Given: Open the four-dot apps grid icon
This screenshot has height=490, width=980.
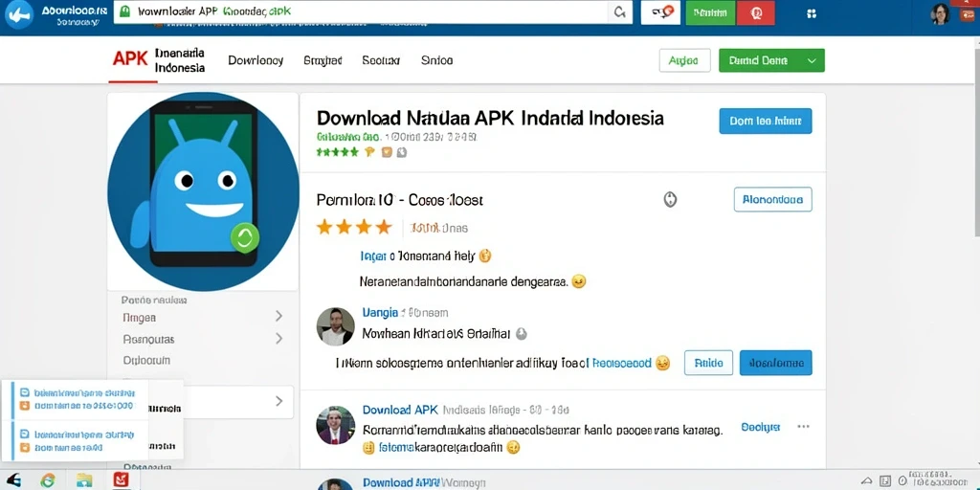Looking at the screenshot, I should 812,13.
